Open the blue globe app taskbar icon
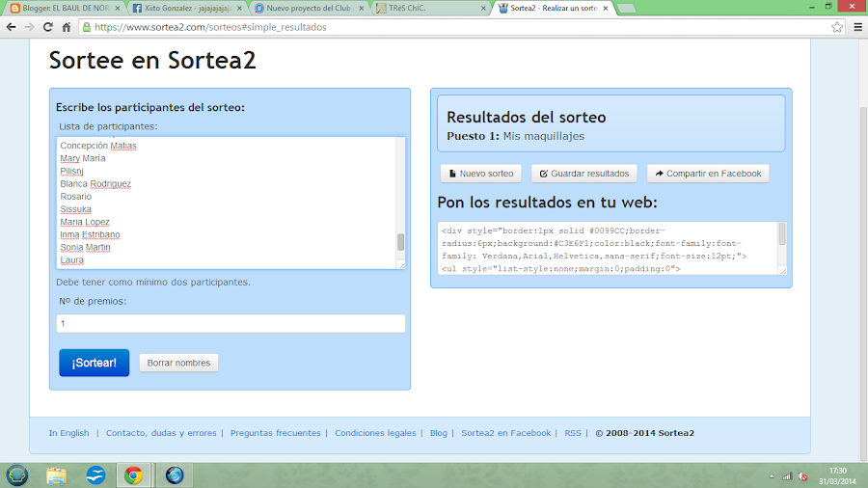 (x=175, y=475)
